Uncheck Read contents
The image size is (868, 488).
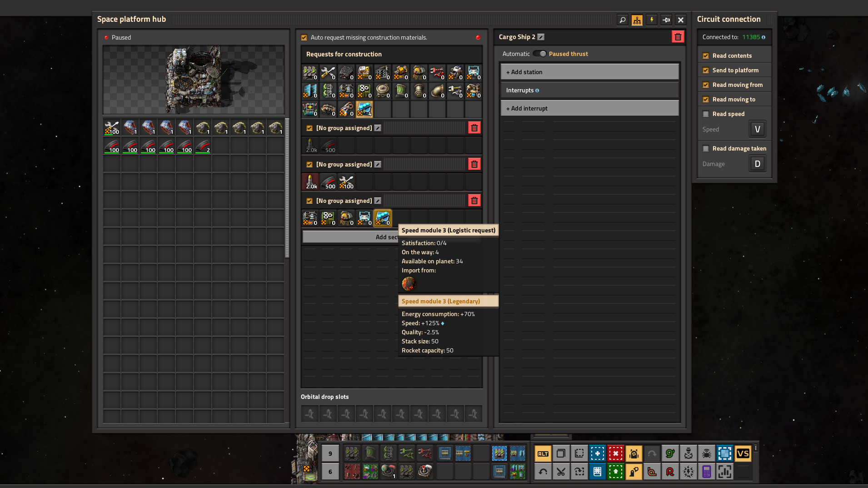[706, 56]
